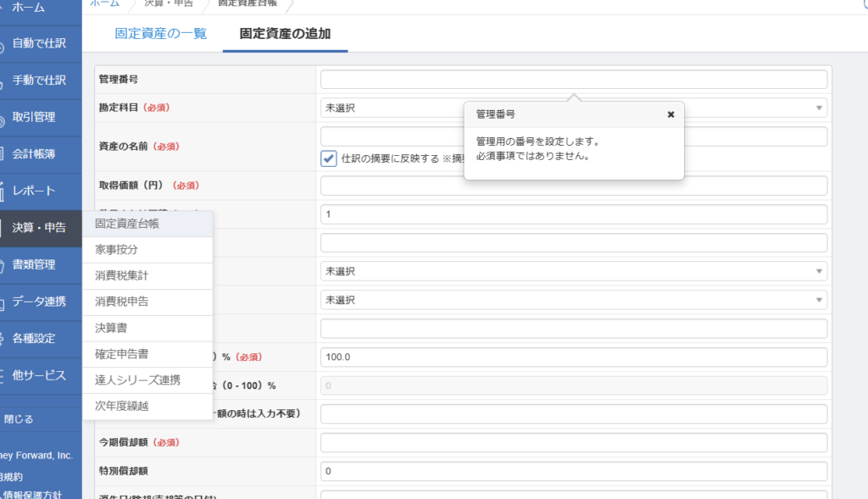Open 各種設定 in the sidebar
The width and height of the screenshot is (868, 499).
point(34,338)
